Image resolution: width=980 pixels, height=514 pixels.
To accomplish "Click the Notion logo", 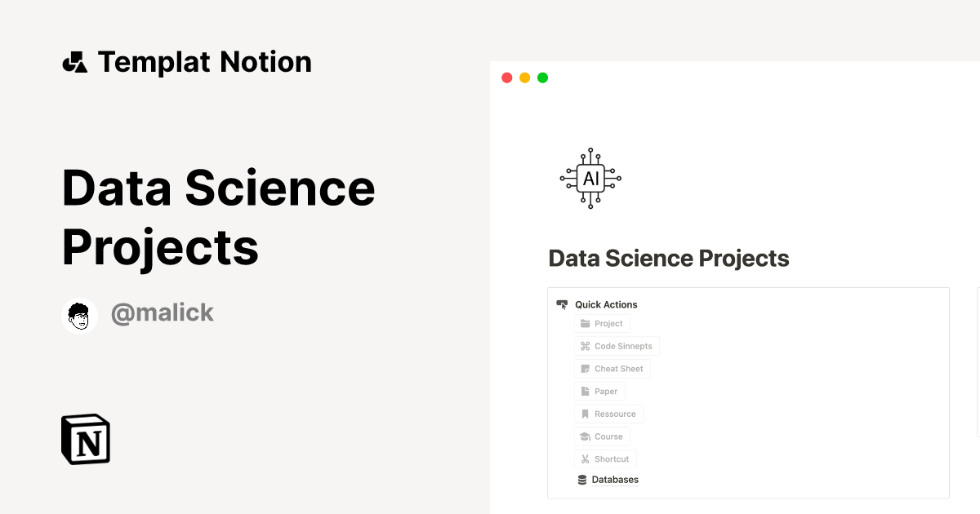I will point(85,439).
